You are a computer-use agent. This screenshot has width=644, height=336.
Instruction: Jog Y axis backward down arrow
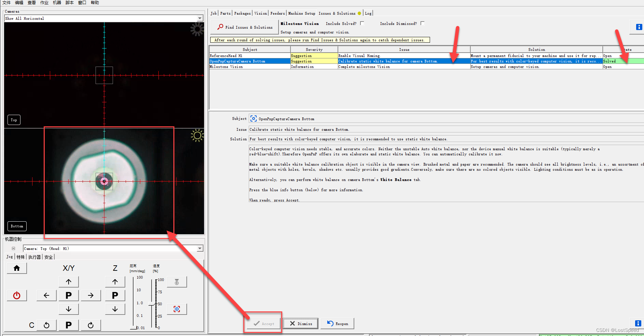(x=69, y=309)
